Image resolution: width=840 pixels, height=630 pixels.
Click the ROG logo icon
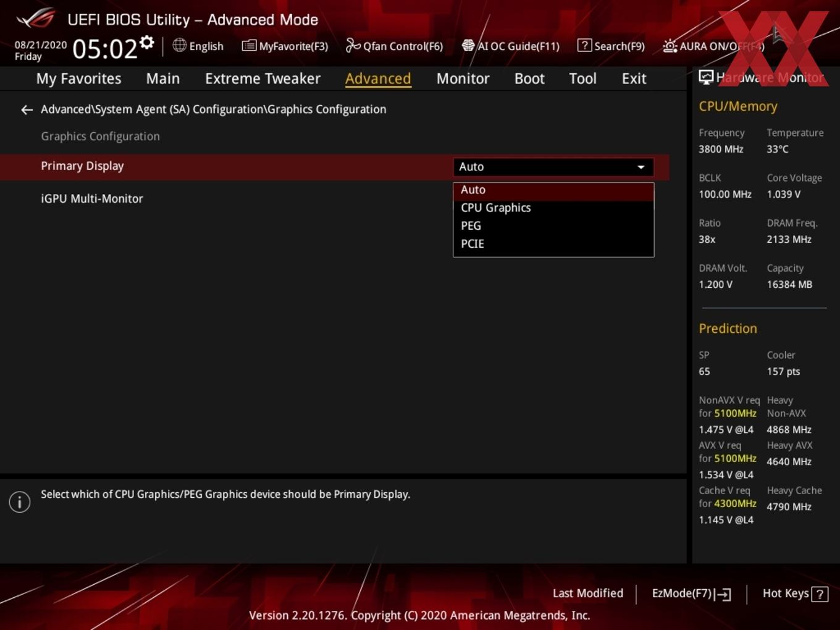point(35,18)
